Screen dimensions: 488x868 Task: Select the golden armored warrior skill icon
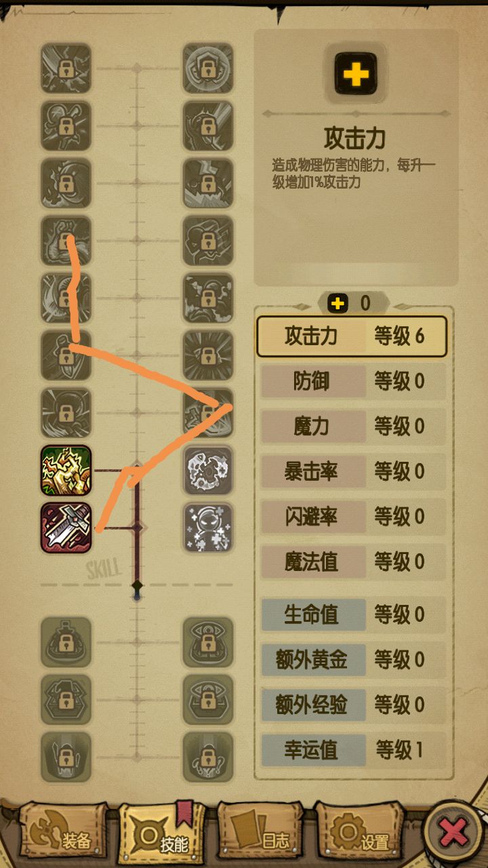tap(66, 470)
